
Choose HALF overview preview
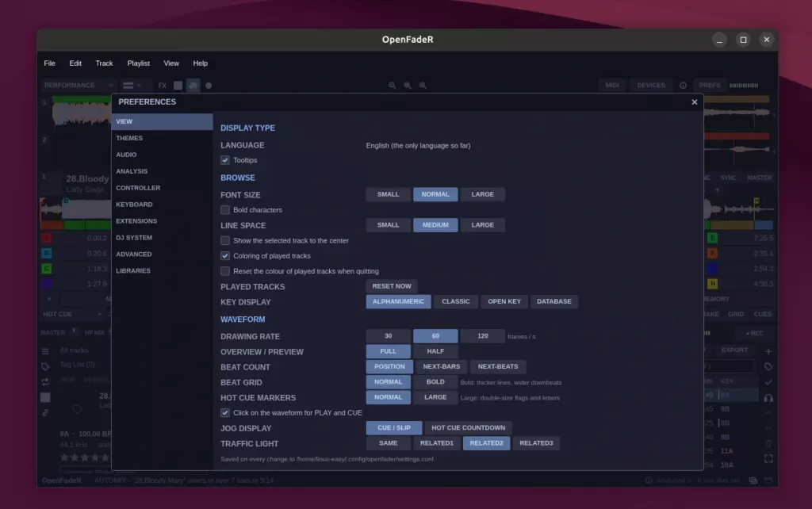pyautogui.click(x=435, y=351)
